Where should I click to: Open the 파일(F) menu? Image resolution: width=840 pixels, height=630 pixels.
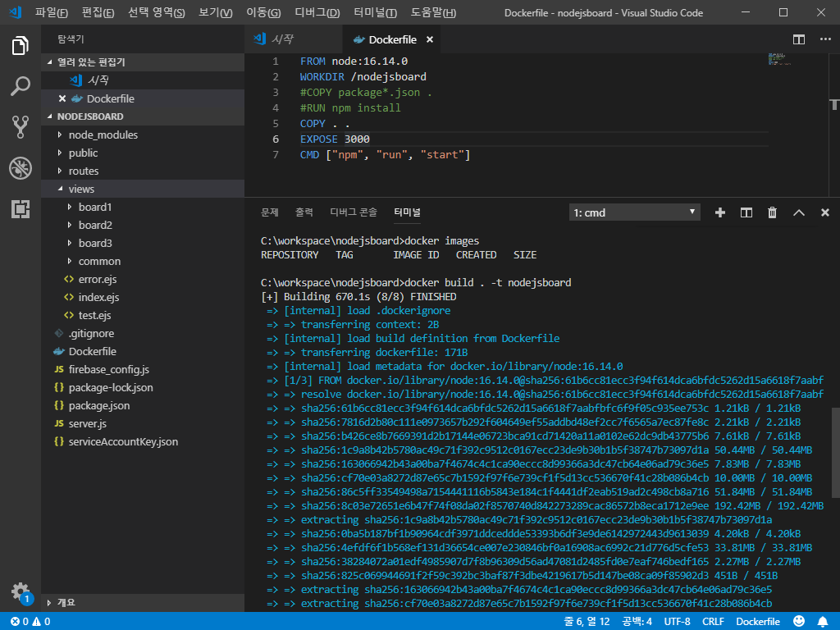[52, 12]
